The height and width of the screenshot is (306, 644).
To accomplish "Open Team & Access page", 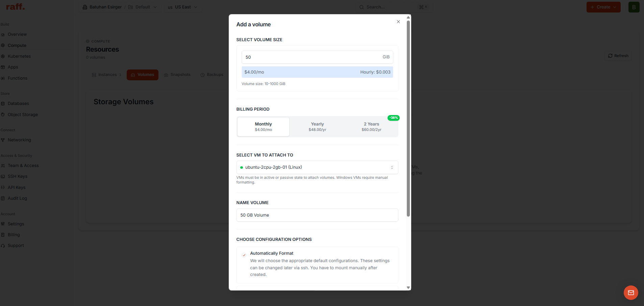I will (x=23, y=166).
